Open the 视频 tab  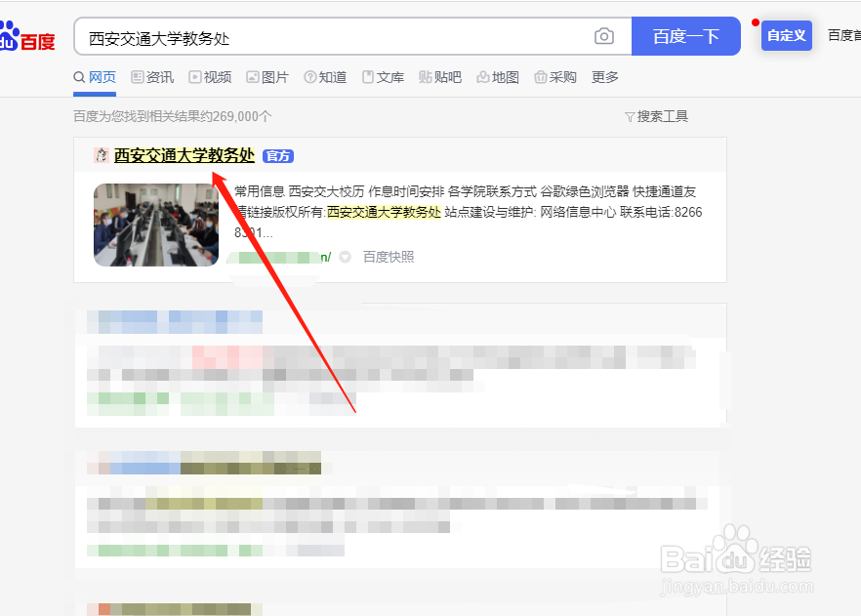pyautogui.click(x=210, y=77)
